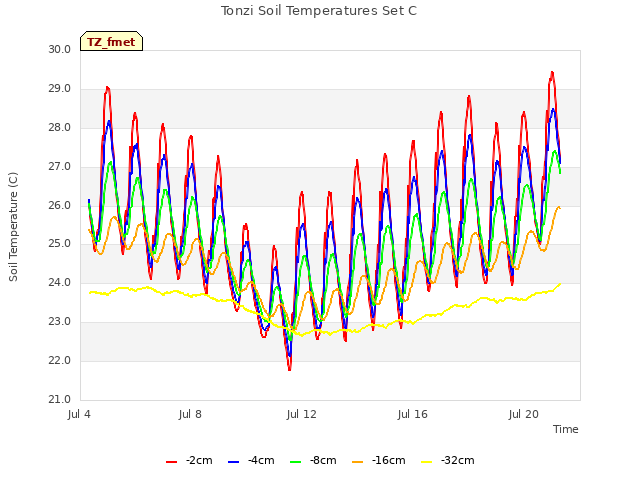640x480 pixels.
Task: Click the 'Jul 4' x-axis tick label
Action: (x=79, y=414)
